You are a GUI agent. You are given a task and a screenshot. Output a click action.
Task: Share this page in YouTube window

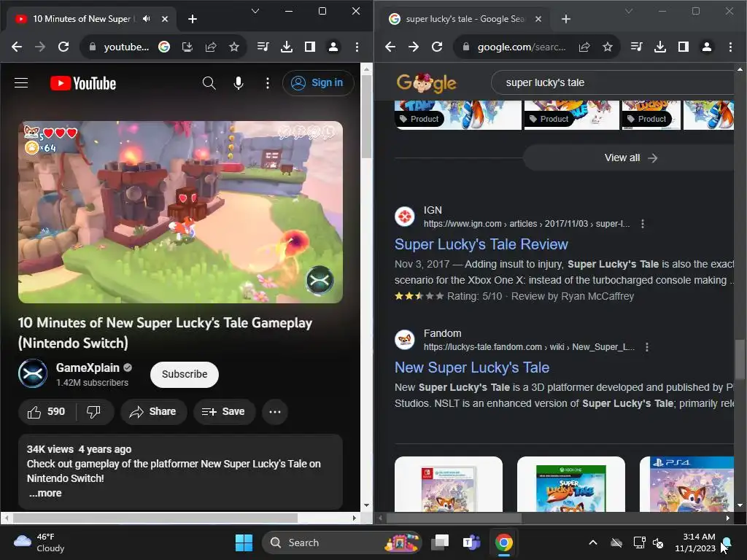(211, 47)
